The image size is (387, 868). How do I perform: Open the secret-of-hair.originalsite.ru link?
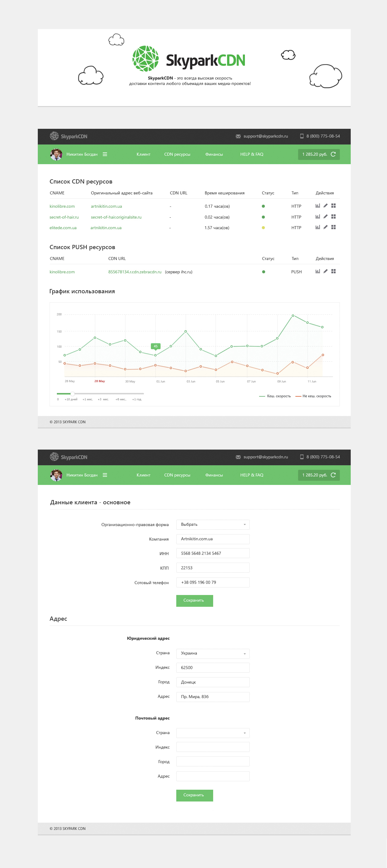coord(116,217)
